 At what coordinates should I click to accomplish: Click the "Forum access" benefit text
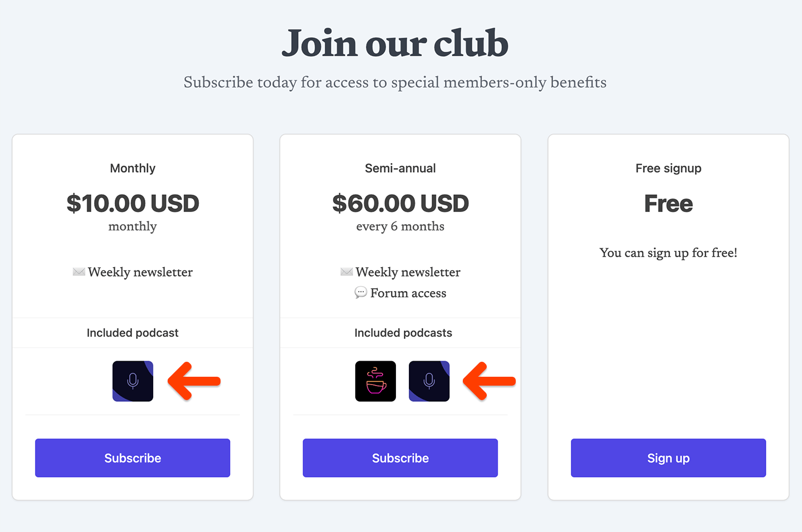point(408,293)
